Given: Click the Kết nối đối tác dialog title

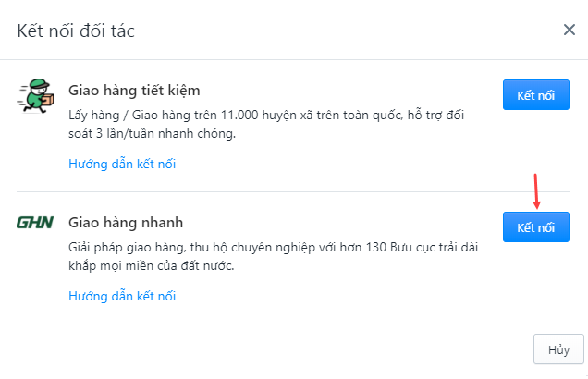Looking at the screenshot, I should click(x=76, y=31).
